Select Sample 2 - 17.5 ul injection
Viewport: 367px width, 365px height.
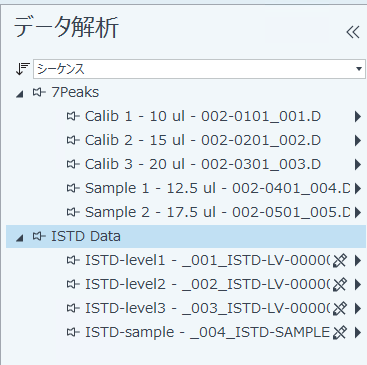[218, 212]
